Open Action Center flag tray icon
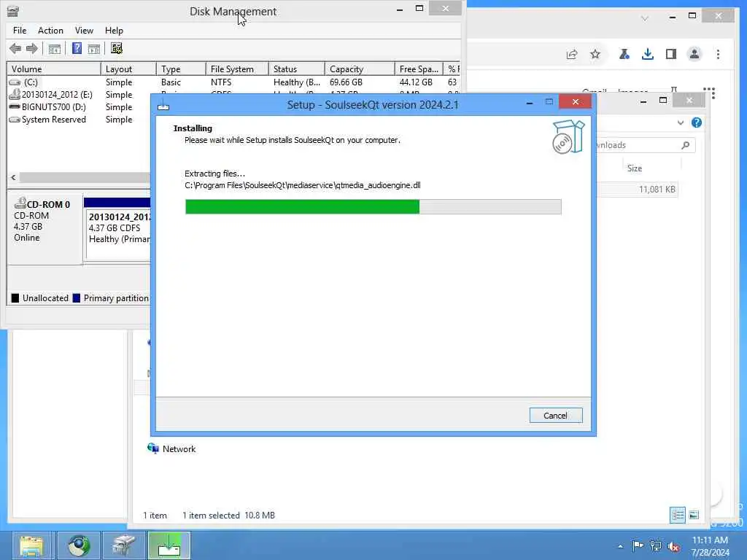The height and width of the screenshot is (560, 747). coord(638,545)
